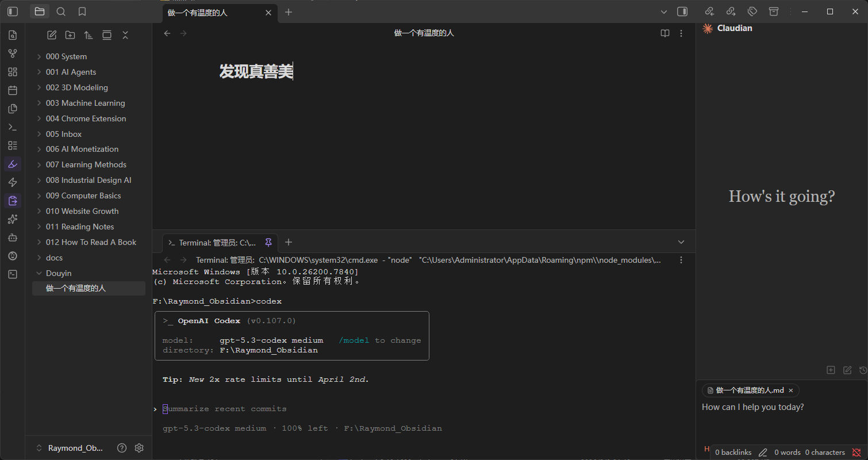Viewport: 868px width, 460px height.
Task: Collapse the Douyin folder
Action: (39, 273)
